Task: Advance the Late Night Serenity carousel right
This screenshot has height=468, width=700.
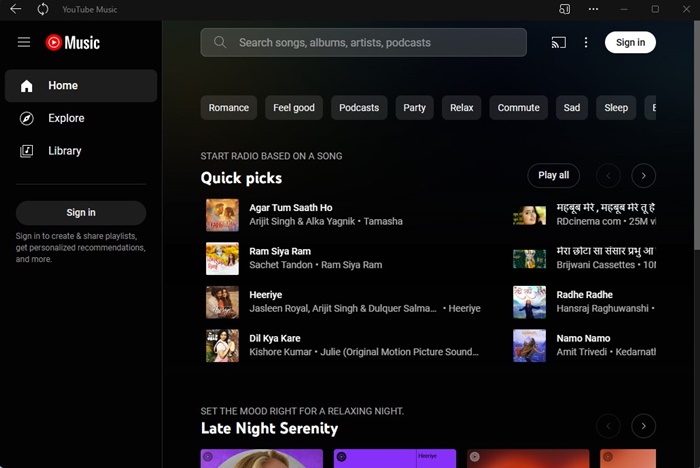Action: 643,426
